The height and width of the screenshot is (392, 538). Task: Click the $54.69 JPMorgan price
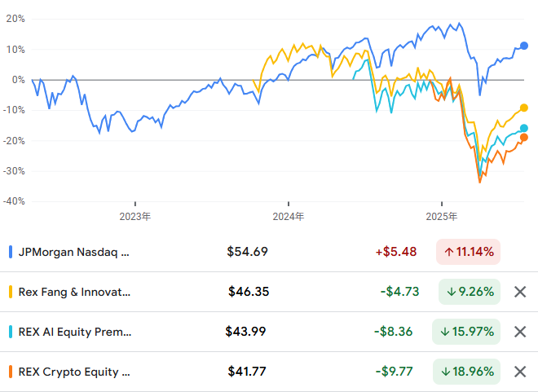pyautogui.click(x=247, y=252)
